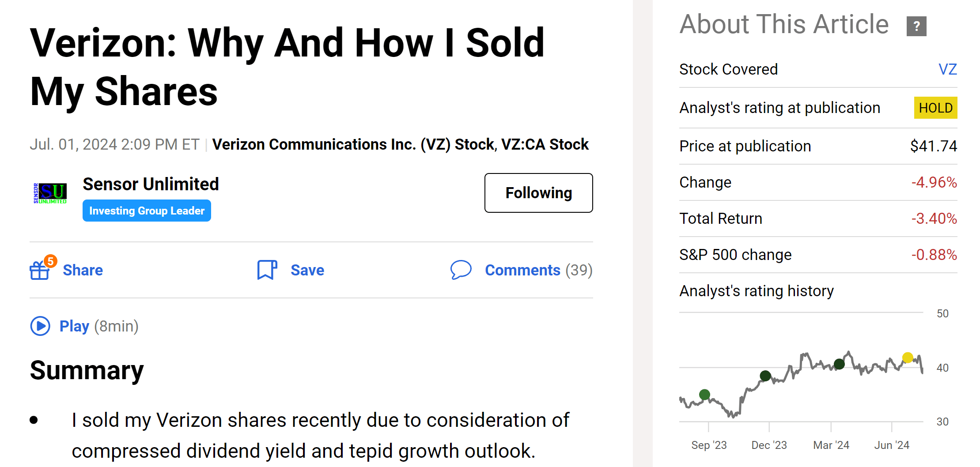Click the yellow HOLD rating badge
The height and width of the screenshot is (467, 980).
point(935,108)
